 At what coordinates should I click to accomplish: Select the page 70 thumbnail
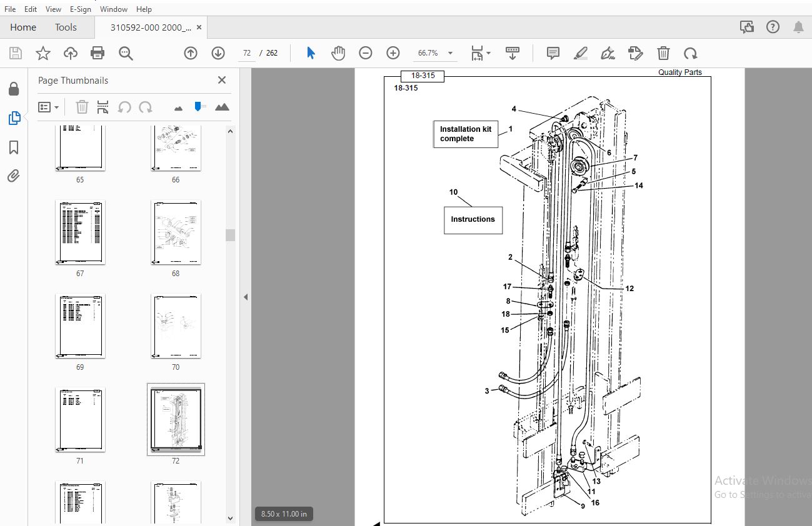(176, 326)
